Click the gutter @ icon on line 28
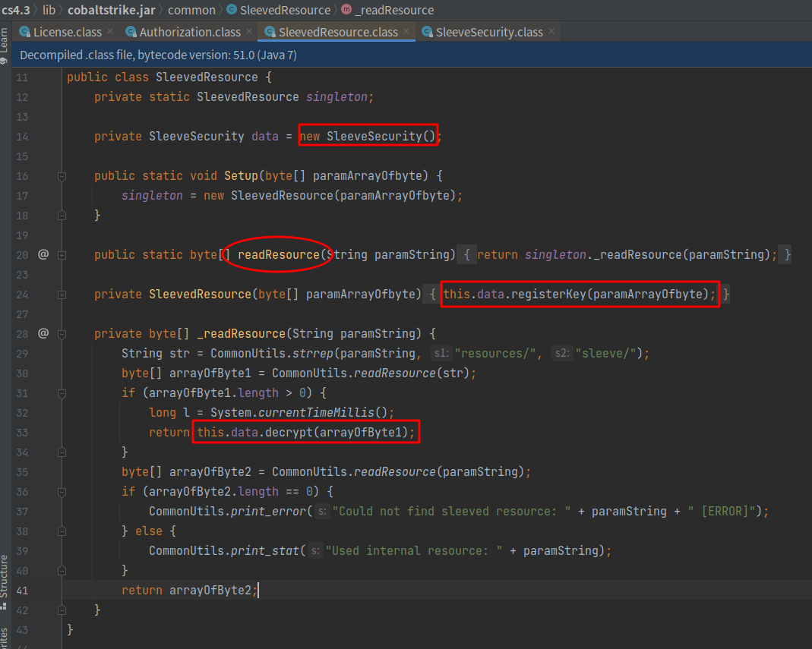The image size is (812, 649). (x=43, y=333)
